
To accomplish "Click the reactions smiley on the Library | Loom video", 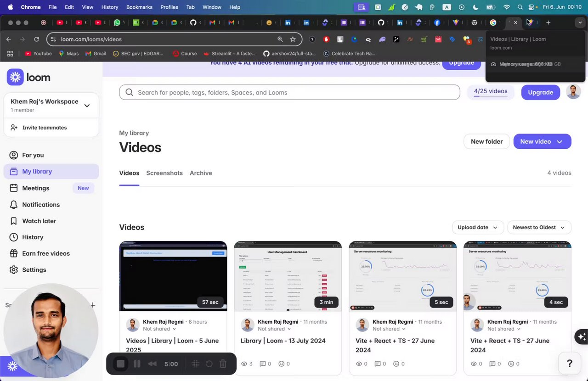I will tap(282, 364).
